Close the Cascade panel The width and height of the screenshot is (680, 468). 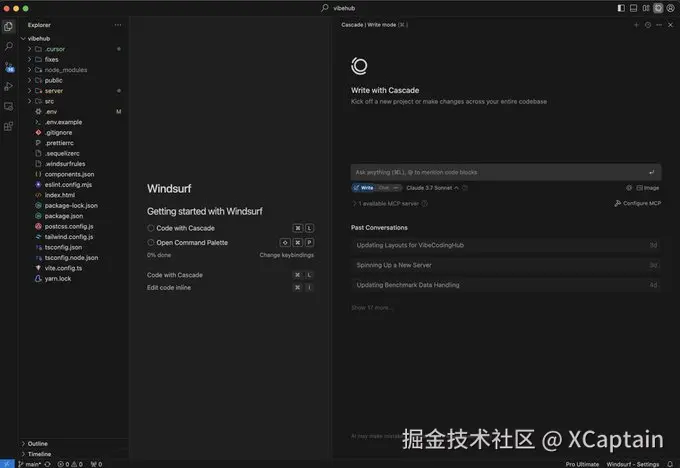tap(670, 25)
